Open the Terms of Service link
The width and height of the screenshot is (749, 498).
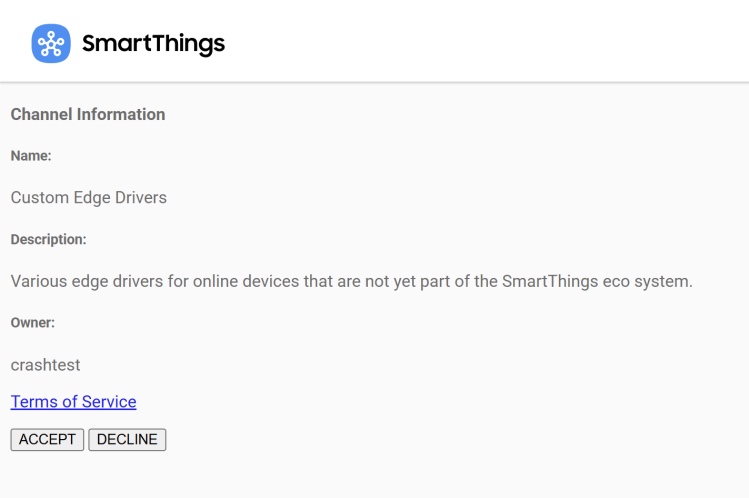73,402
